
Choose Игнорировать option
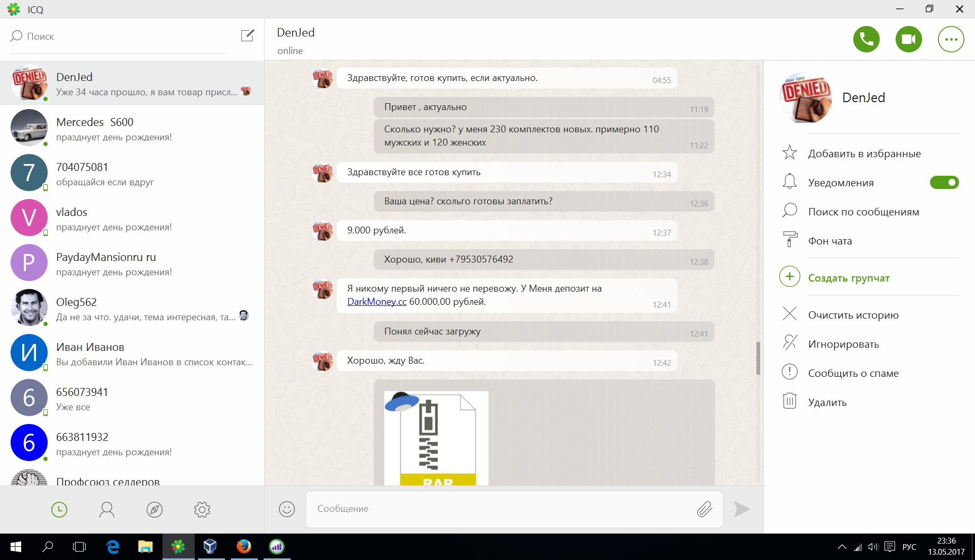point(843,344)
